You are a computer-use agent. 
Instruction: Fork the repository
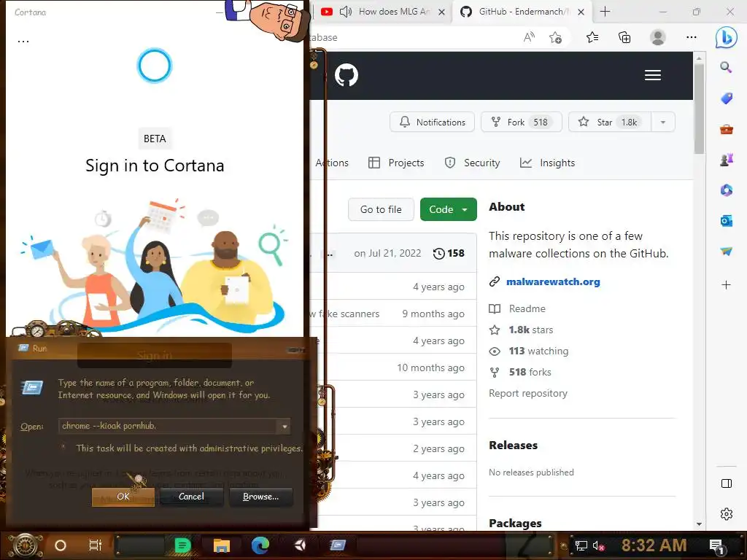521,122
